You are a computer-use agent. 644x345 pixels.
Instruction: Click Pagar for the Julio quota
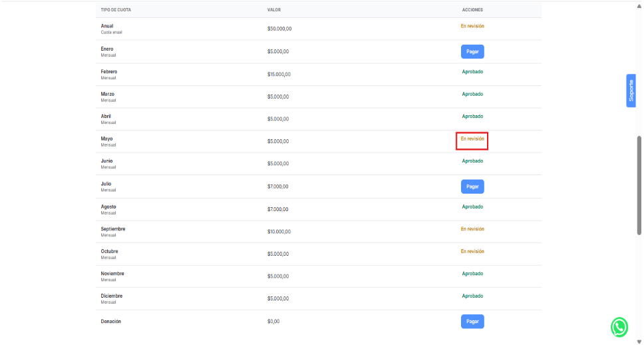tap(472, 186)
